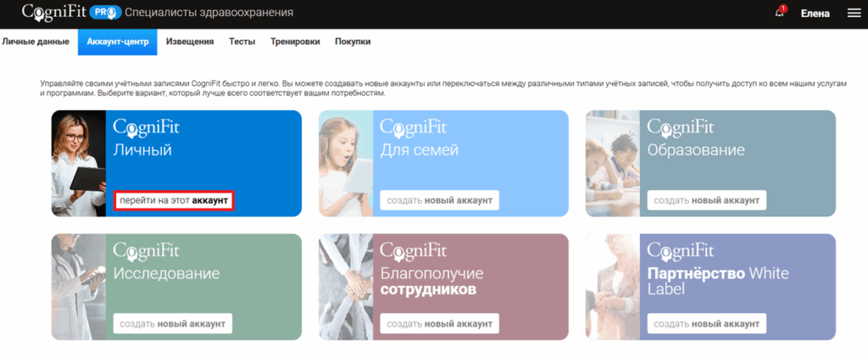Create new account under Исследование
The image size is (868, 353).
[173, 323]
